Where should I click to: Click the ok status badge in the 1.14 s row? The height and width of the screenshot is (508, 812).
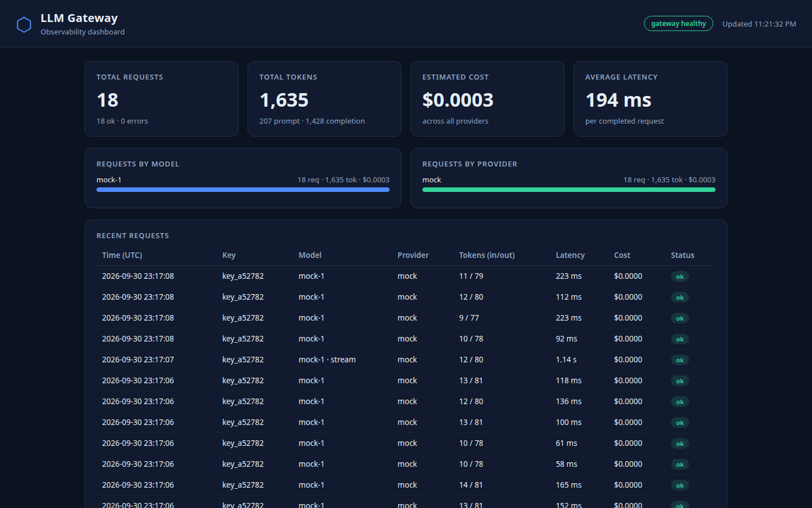point(679,360)
